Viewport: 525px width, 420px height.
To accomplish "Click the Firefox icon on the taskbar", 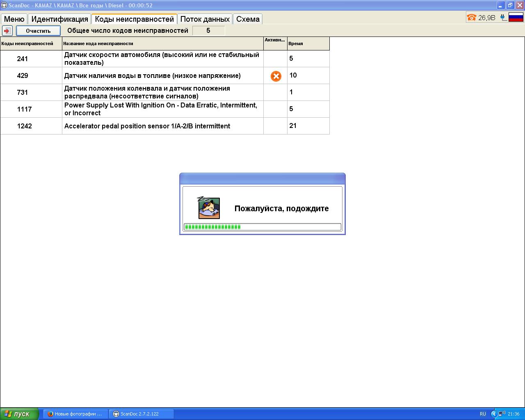I will (50, 414).
